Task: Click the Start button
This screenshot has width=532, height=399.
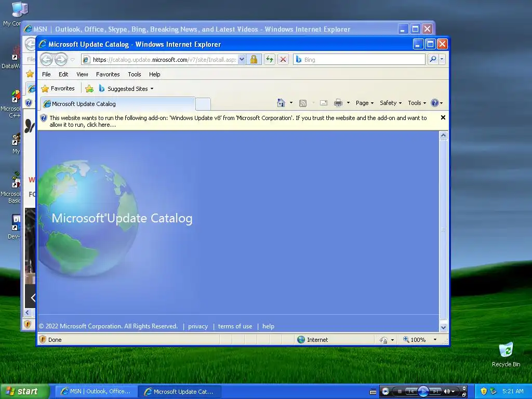Action: pos(24,391)
